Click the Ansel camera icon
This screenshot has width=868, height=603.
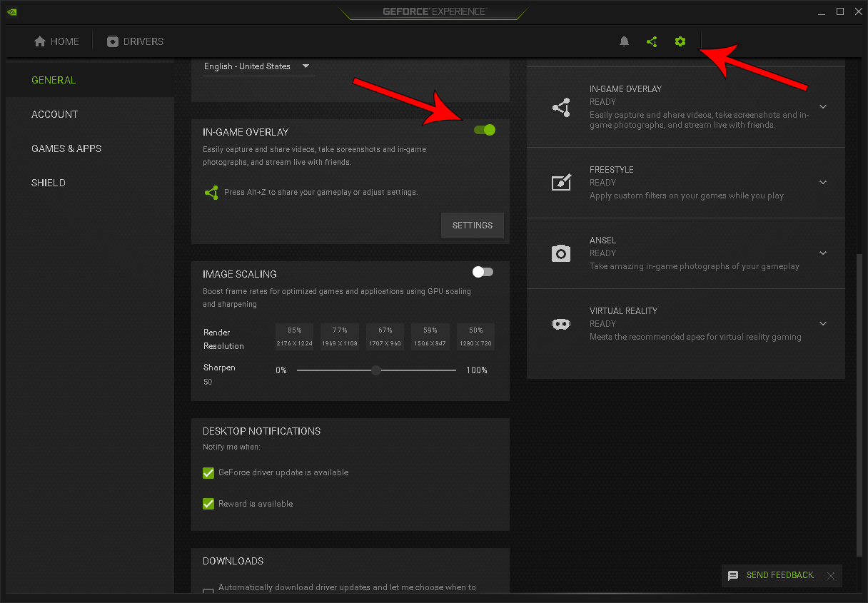tap(562, 253)
